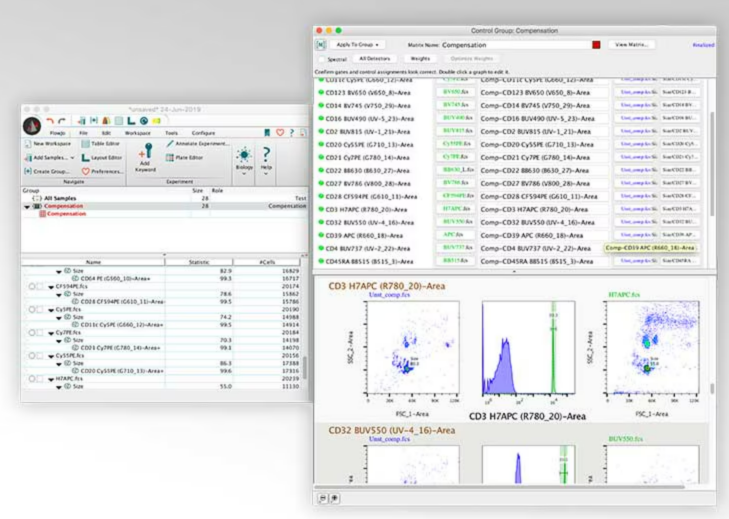
Task: Open the Configure ribbon tab
Action: [x=204, y=133]
